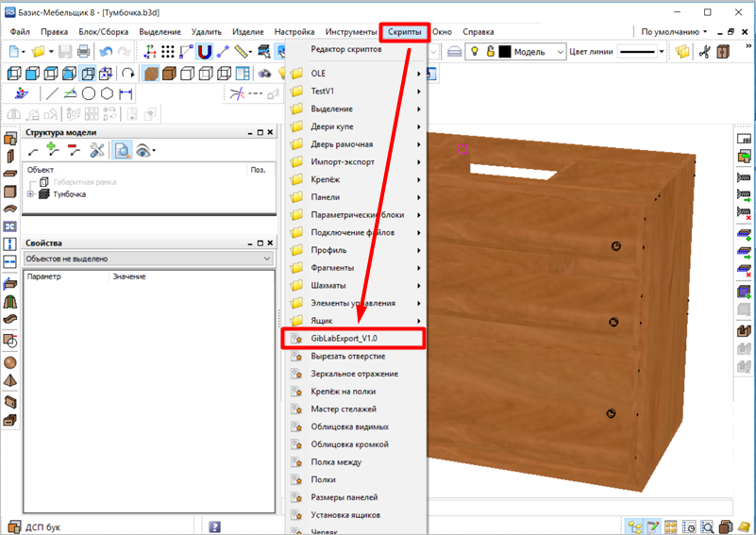Toggle solid brown cube shading mode
This screenshot has height=535, width=756.
pos(169,74)
